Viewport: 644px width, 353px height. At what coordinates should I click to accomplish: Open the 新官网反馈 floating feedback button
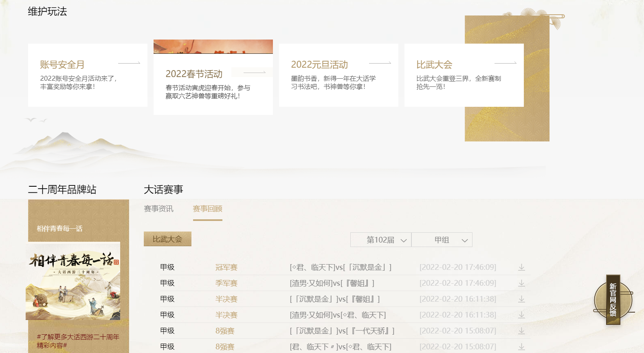point(613,300)
